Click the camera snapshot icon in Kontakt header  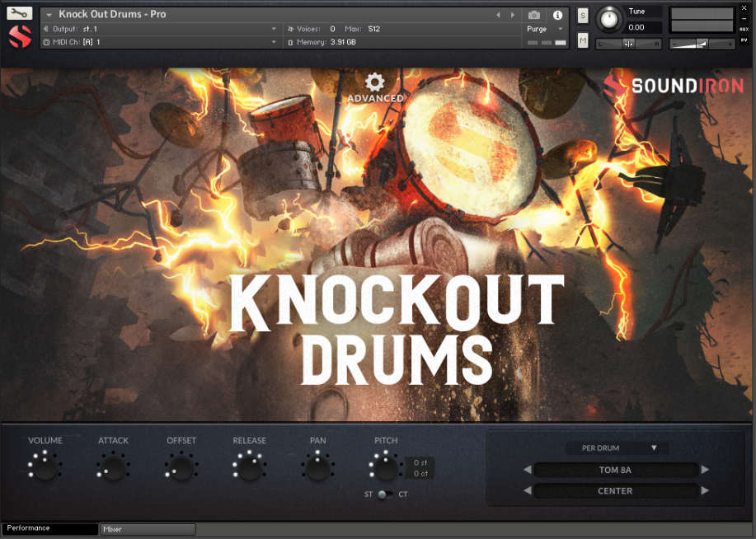pos(535,14)
